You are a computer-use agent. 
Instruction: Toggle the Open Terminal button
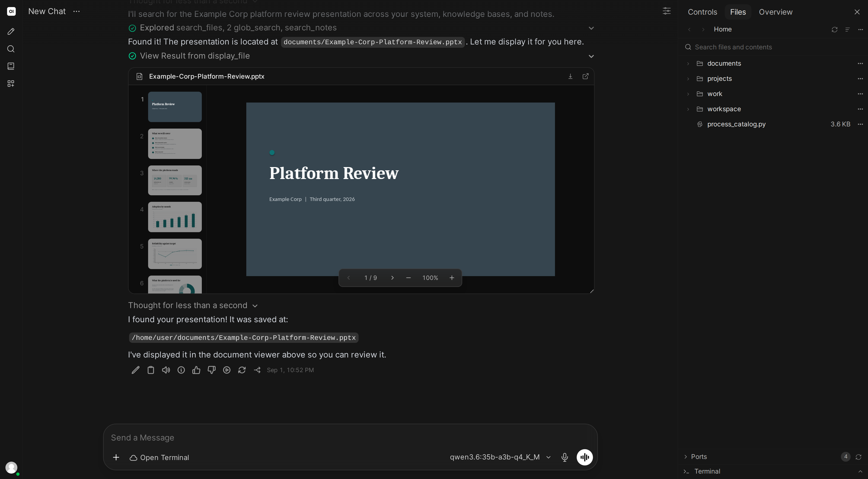(x=159, y=458)
